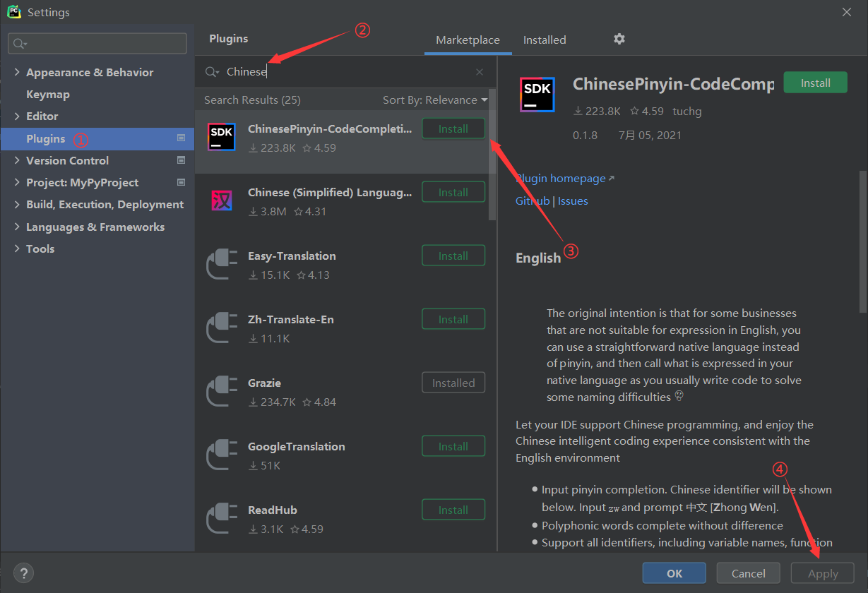Click the large SDK icon in detail pane
Image resolution: width=868 pixels, height=593 pixels.
click(538, 95)
